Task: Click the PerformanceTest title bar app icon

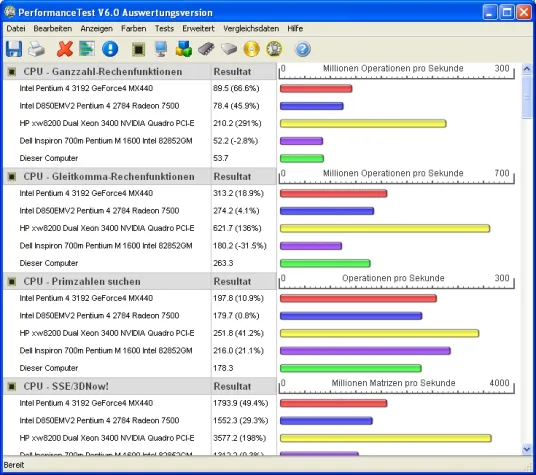Action: (x=10, y=12)
